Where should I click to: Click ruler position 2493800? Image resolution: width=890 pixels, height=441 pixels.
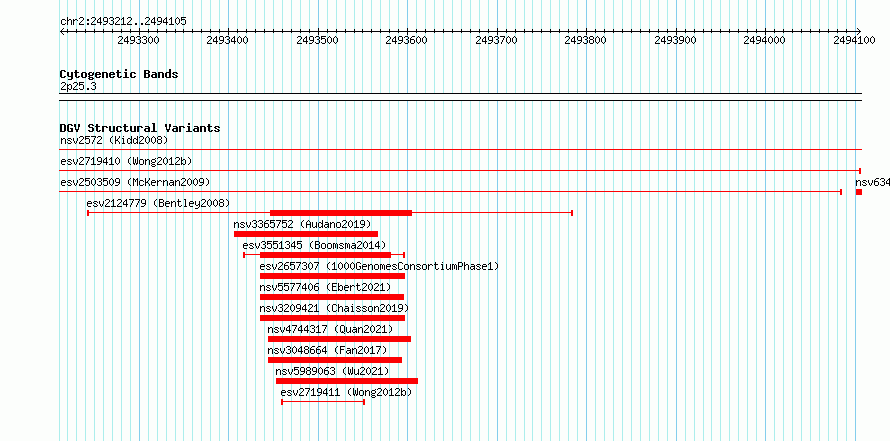pyautogui.click(x=586, y=40)
